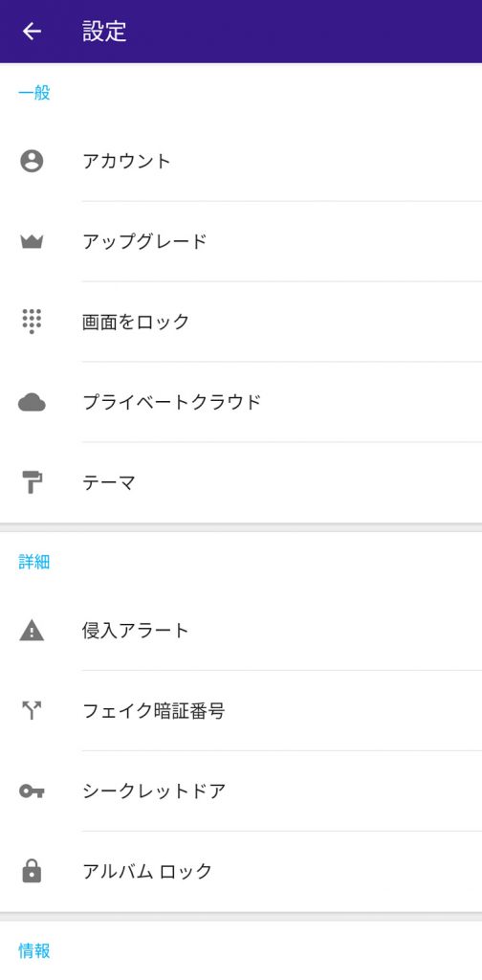Click the warning triangle alert icon

click(32, 631)
